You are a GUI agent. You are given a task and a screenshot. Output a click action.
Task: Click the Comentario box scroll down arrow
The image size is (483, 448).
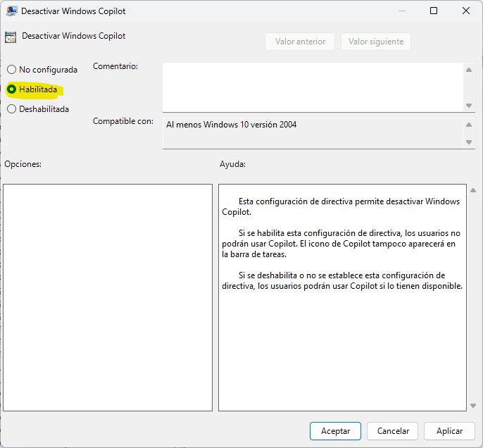(469, 106)
